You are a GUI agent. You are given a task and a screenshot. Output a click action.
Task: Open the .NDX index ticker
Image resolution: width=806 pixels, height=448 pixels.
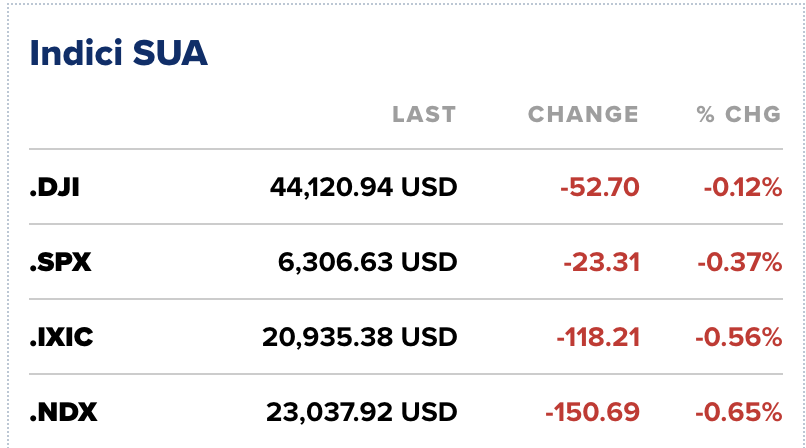[63, 412]
